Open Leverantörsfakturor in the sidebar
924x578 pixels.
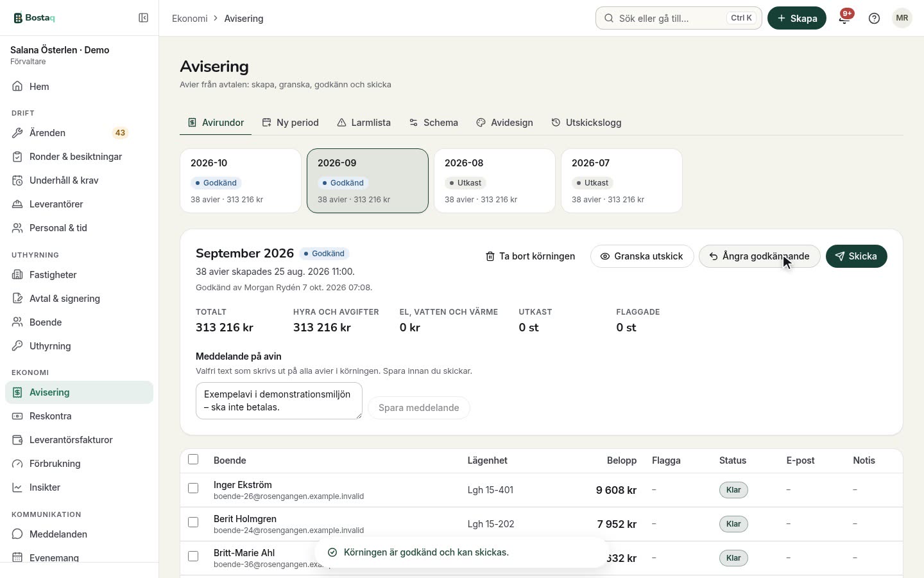(x=79, y=440)
